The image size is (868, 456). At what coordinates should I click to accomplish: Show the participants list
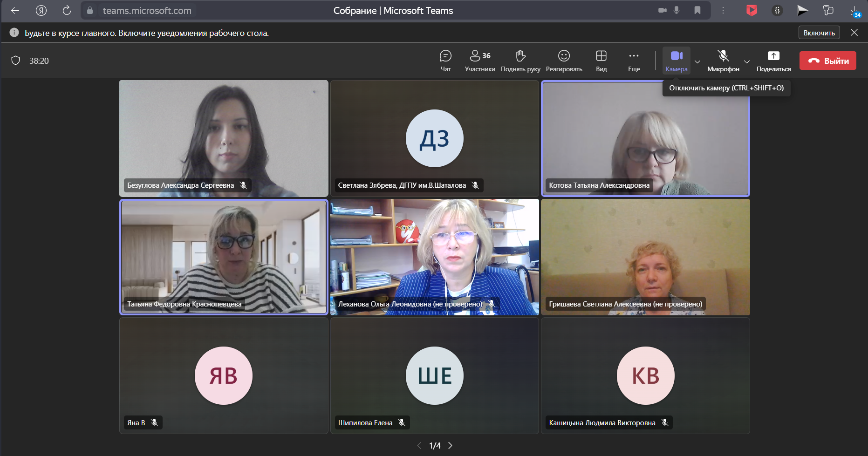479,61
